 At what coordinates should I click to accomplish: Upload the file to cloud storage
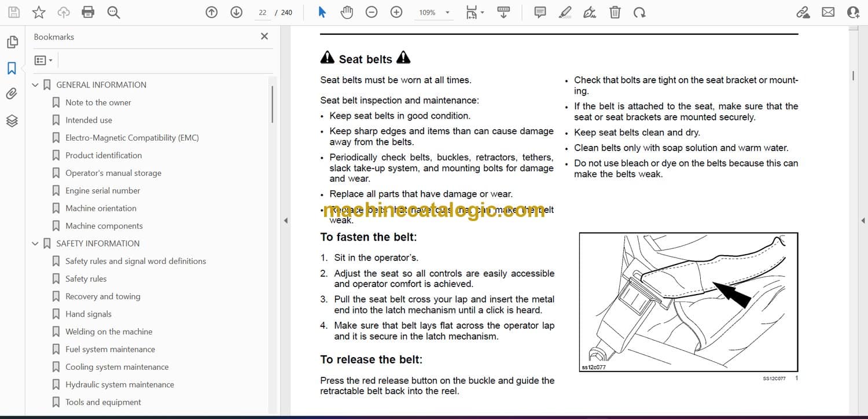tap(64, 12)
